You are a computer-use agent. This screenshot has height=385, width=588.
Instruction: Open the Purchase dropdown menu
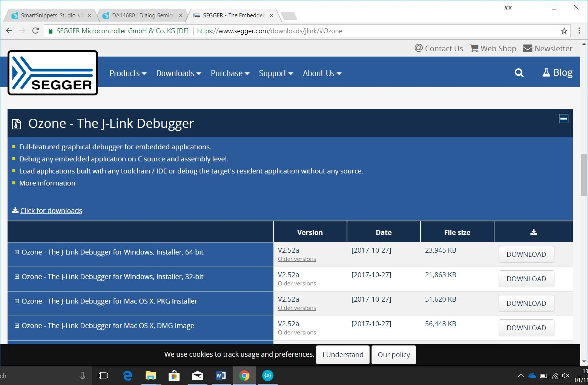(230, 73)
